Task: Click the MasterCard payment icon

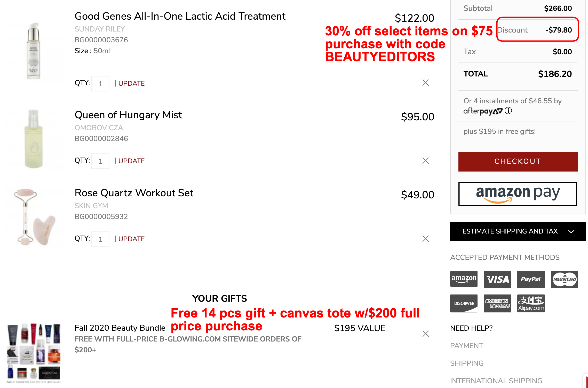Action: pyautogui.click(x=565, y=279)
